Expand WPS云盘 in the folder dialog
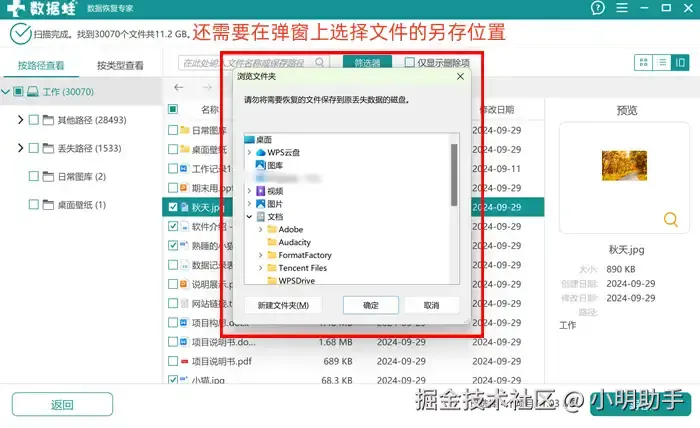 tap(250, 153)
